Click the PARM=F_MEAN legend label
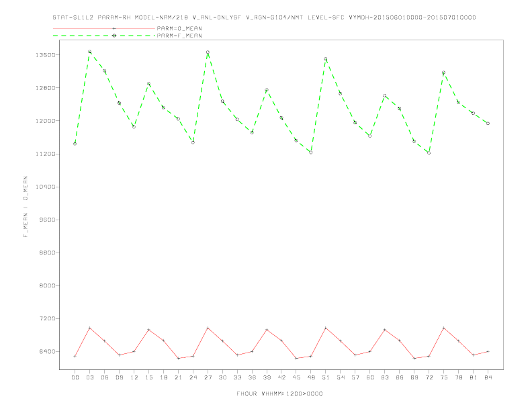The width and height of the screenshot is (532, 411). tap(179, 36)
